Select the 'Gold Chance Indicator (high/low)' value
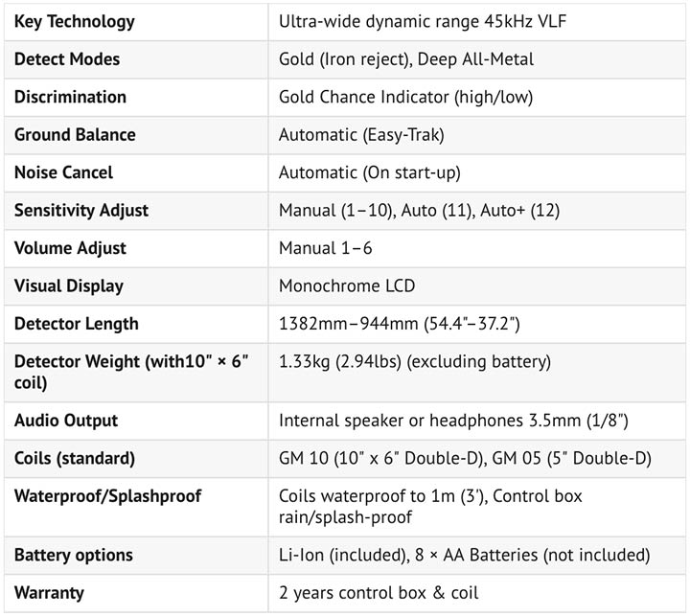Image resolution: width=690 pixels, height=616 pixels. click(x=405, y=97)
